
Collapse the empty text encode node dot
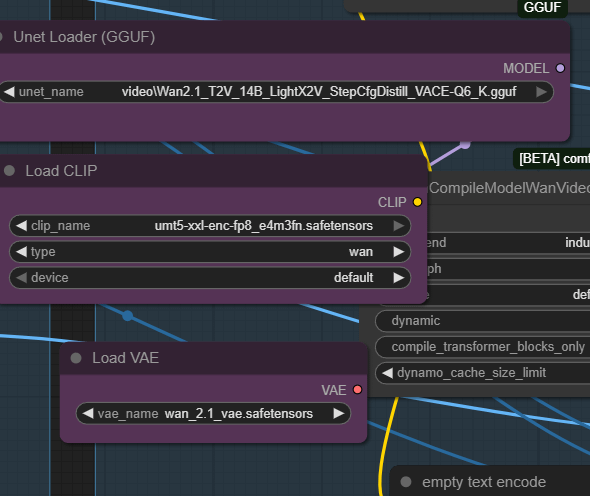(x=406, y=482)
